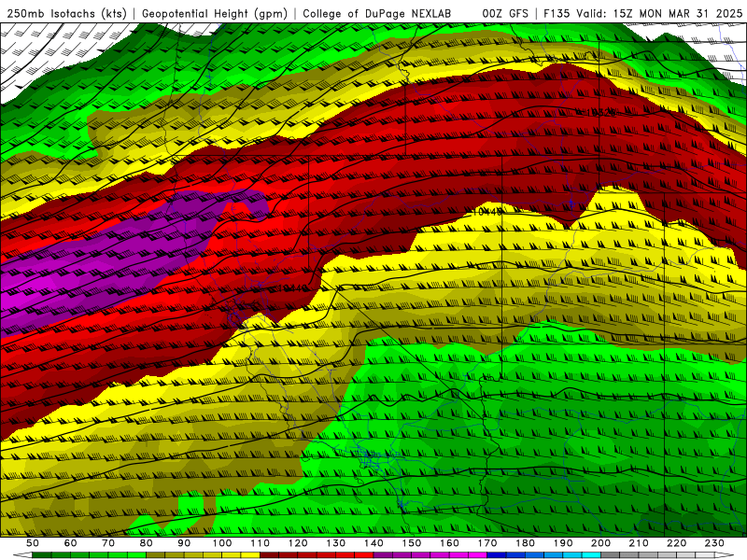
Task: Select the cyan swatch just before 200
Action: (x=591, y=554)
